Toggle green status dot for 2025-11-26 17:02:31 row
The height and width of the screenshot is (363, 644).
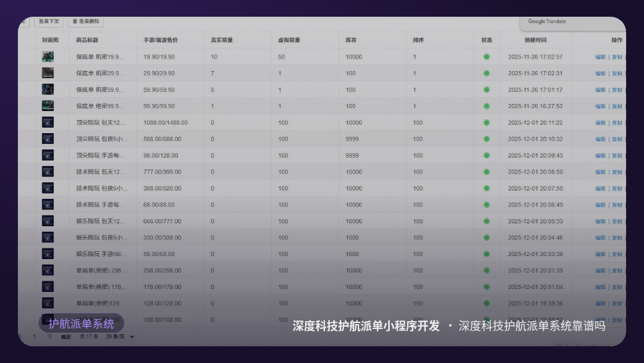(487, 73)
